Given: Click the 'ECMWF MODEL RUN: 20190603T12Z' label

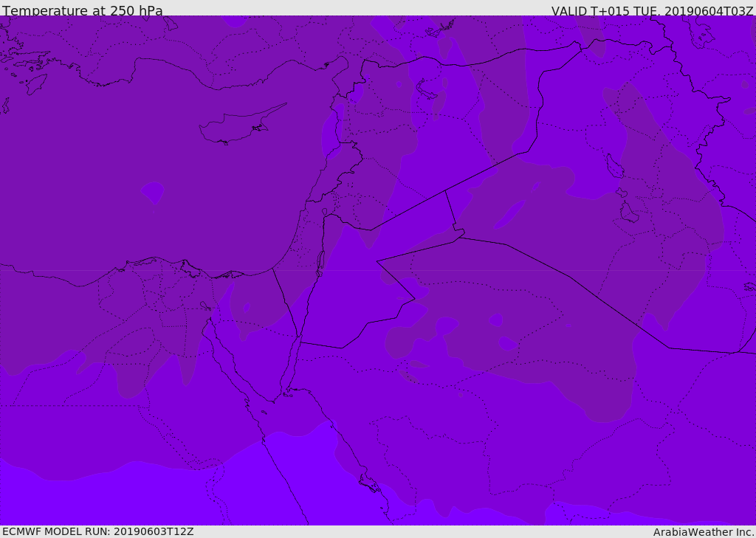Looking at the screenshot, I should tap(98, 531).
